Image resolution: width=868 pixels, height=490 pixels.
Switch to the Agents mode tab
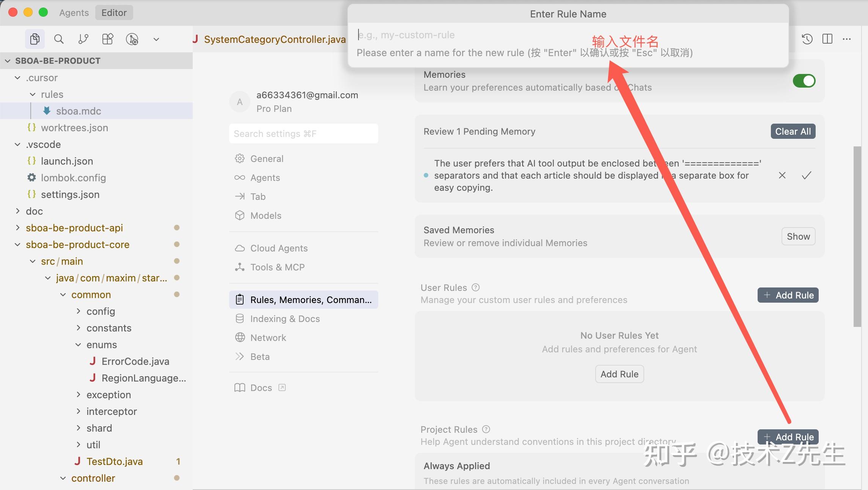coord(74,13)
